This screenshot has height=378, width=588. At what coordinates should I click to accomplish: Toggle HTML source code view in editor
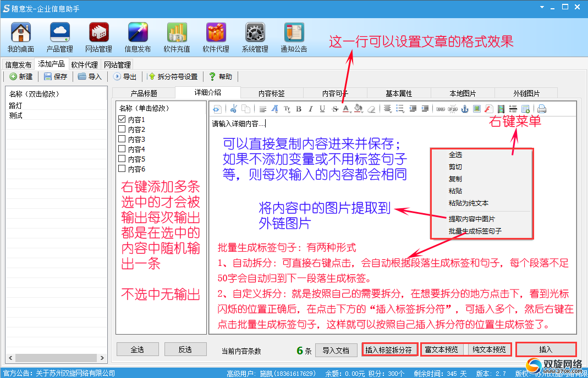point(217,109)
